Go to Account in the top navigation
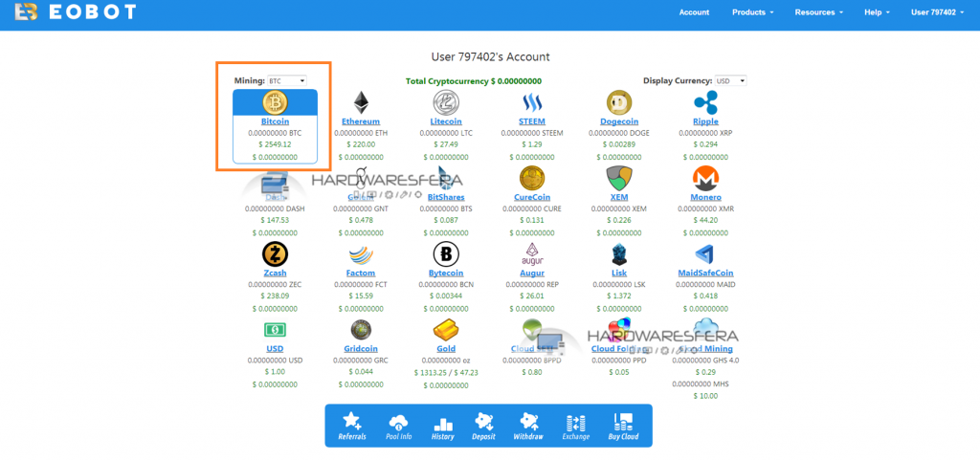Viewport: 980px width, 460px height. (x=694, y=11)
